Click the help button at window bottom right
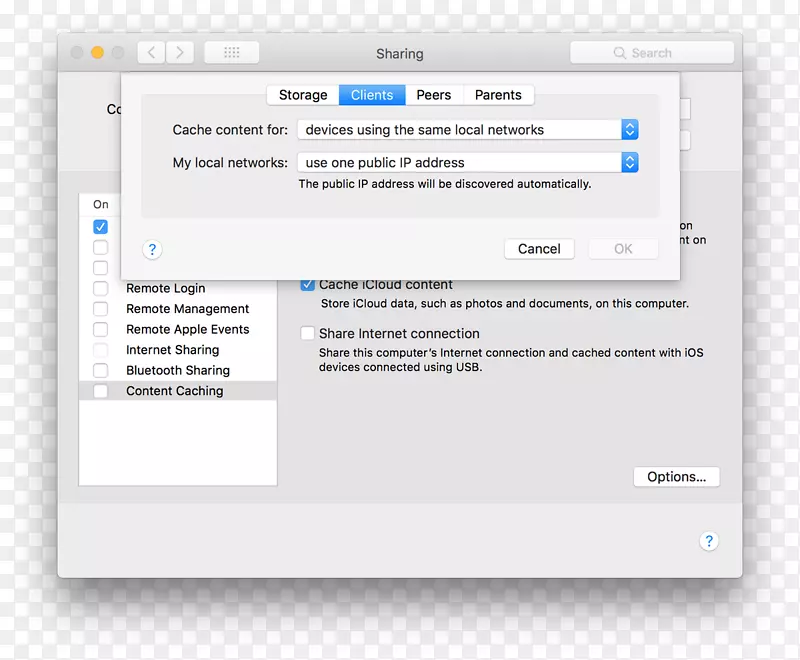 coord(708,541)
